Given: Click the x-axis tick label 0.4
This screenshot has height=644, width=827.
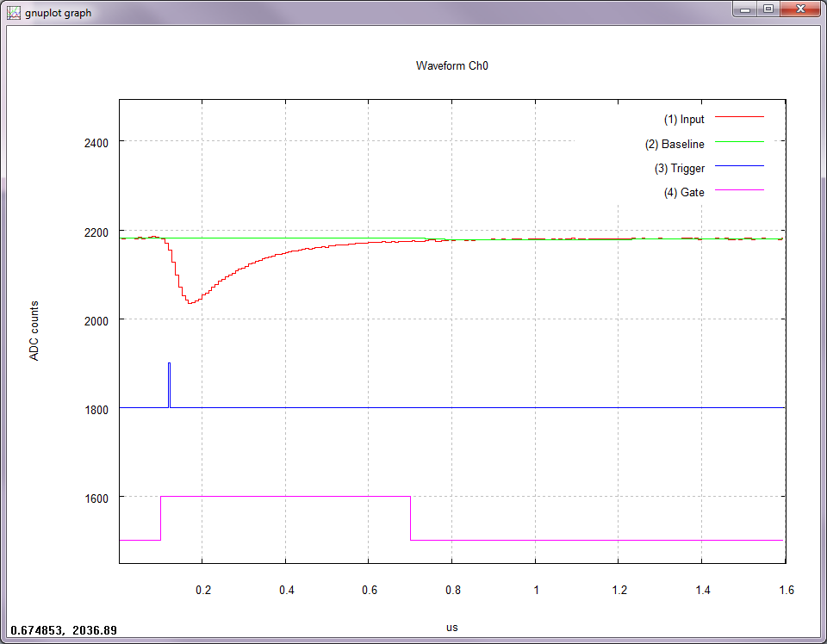Looking at the screenshot, I should click(x=286, y=591).
